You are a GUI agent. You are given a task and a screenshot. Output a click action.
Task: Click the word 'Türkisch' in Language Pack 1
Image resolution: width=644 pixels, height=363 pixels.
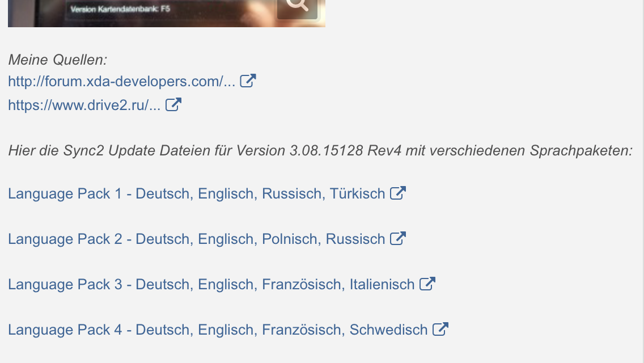coord(357,194)
